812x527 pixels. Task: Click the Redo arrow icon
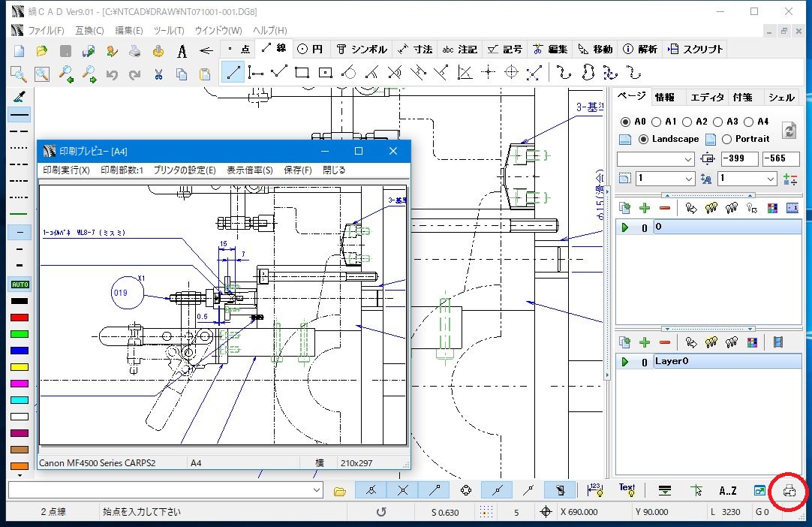coord(134,74)
